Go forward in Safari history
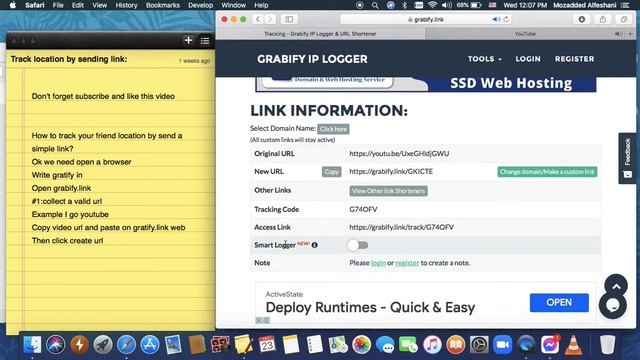 270,19
